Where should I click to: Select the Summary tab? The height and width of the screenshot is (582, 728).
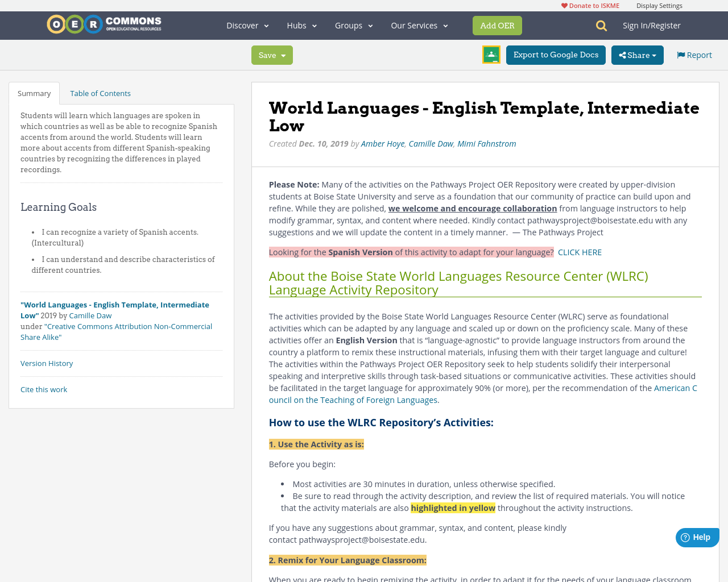coord(34,92)
